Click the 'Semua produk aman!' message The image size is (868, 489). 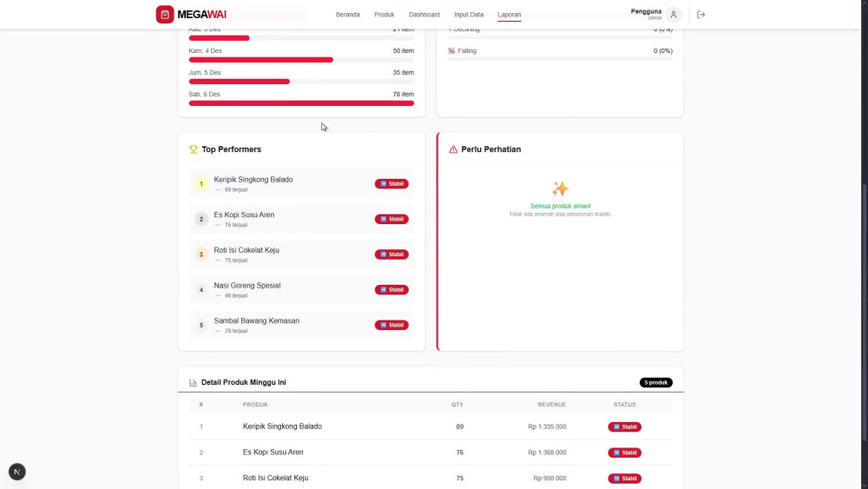click(x=560, y=206)
